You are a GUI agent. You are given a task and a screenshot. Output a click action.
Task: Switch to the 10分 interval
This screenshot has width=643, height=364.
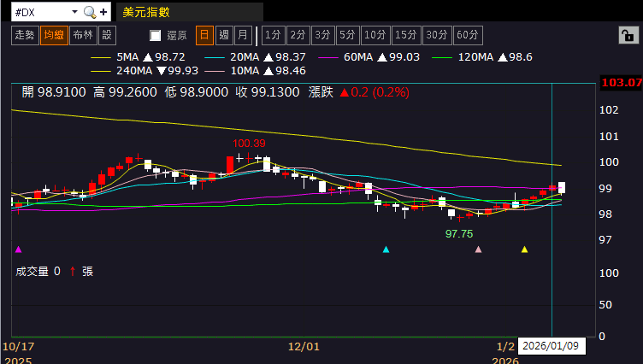tap(375, 35)
